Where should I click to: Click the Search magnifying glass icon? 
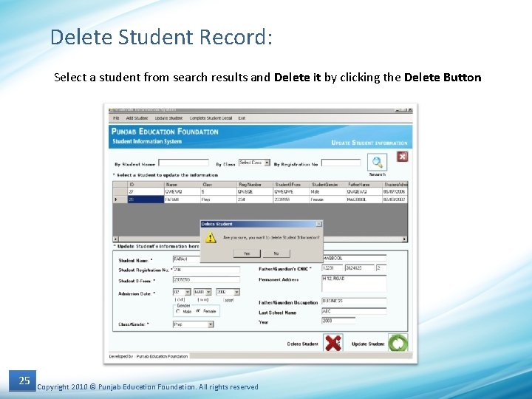point(377,162)
